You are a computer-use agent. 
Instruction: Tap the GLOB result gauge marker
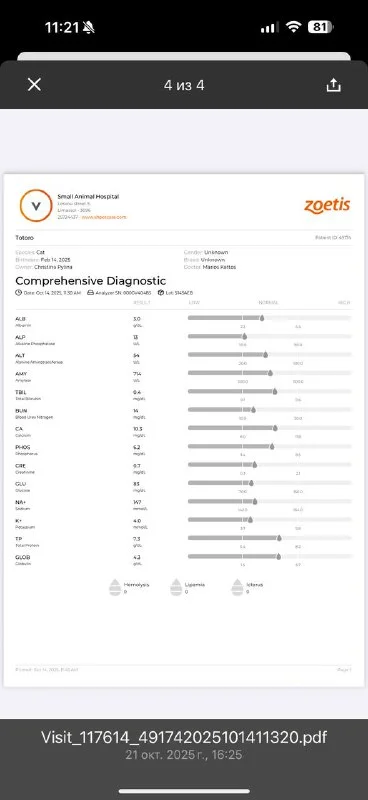pos(279,557)
